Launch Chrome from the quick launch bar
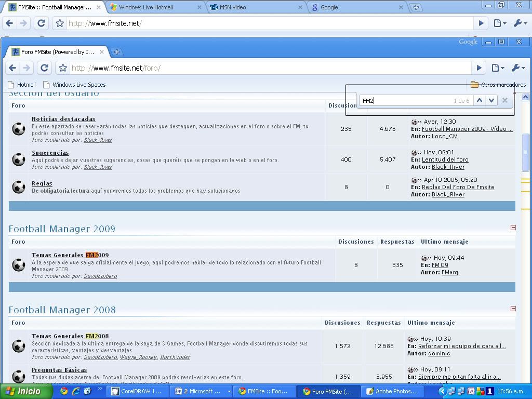Viewport: 532px width, 399px height. (x=63, y=391)
